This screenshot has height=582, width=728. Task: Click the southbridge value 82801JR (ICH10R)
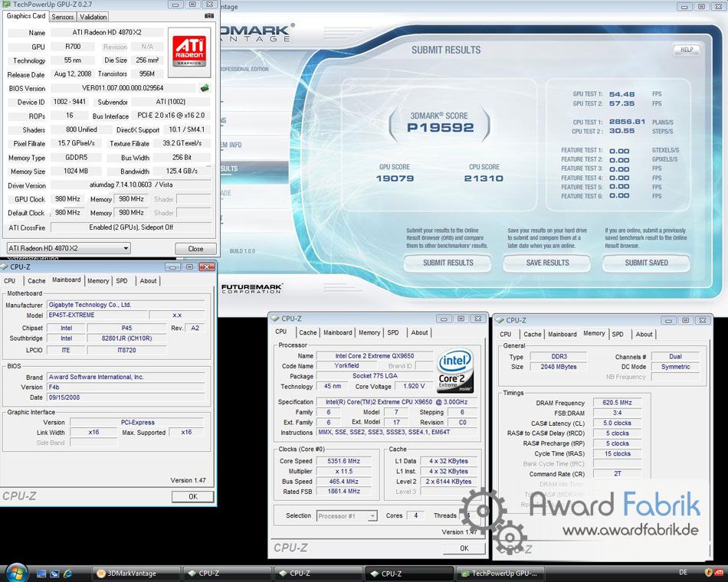126,338
